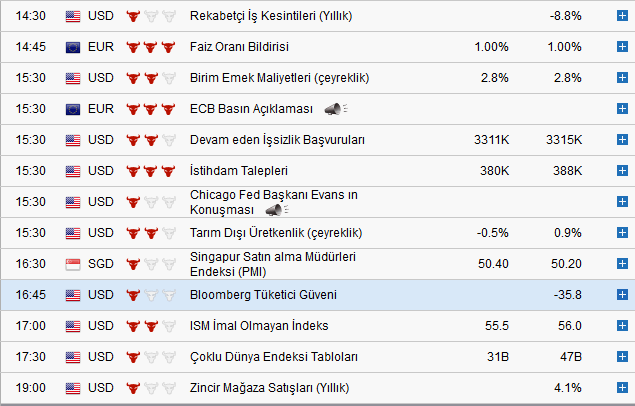Image resolution: width=635 pixels, height=406 pixels.
Task: Expand the Faiz Oranı Bildirisi row details
Action: click(x=621, y=47)
